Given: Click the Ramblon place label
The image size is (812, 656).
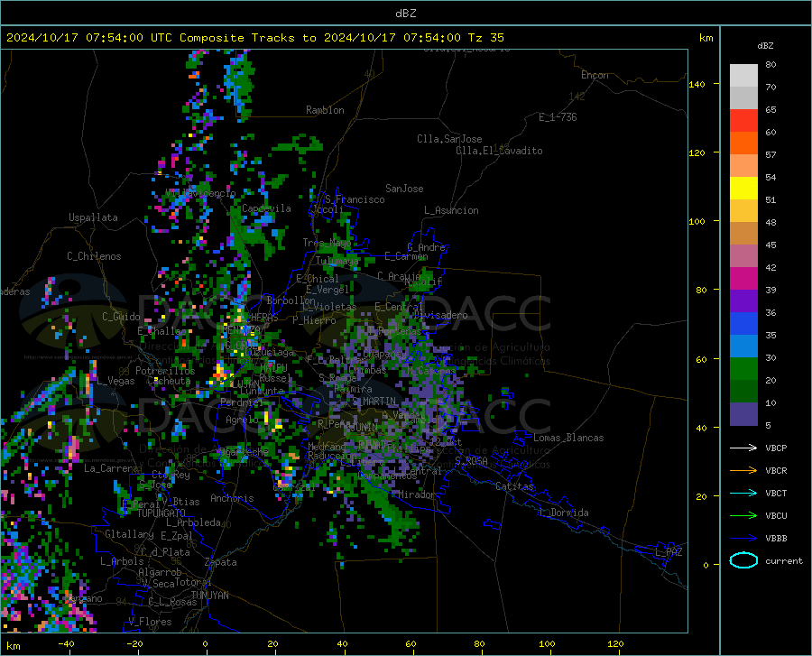Looking at the screenshot, I should (x=325, y=110).
